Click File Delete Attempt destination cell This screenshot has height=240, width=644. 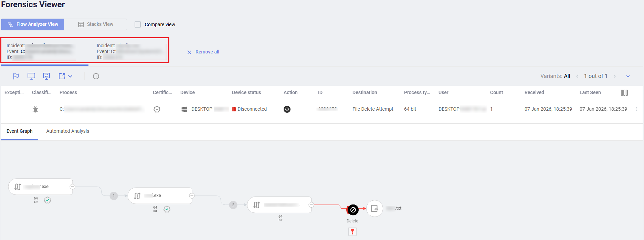click(373, 109)
